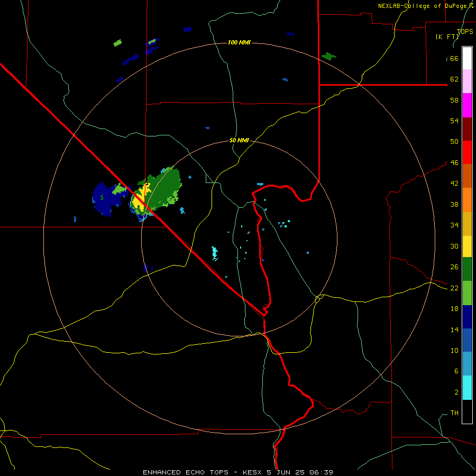Click the "TOPS" legend title

(x=465, y=31)
